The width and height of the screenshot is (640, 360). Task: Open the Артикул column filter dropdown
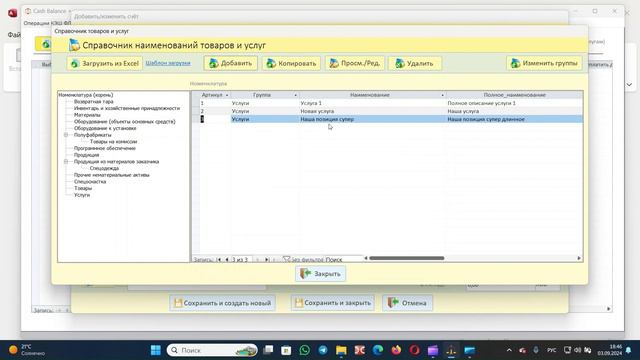[227, 95]
